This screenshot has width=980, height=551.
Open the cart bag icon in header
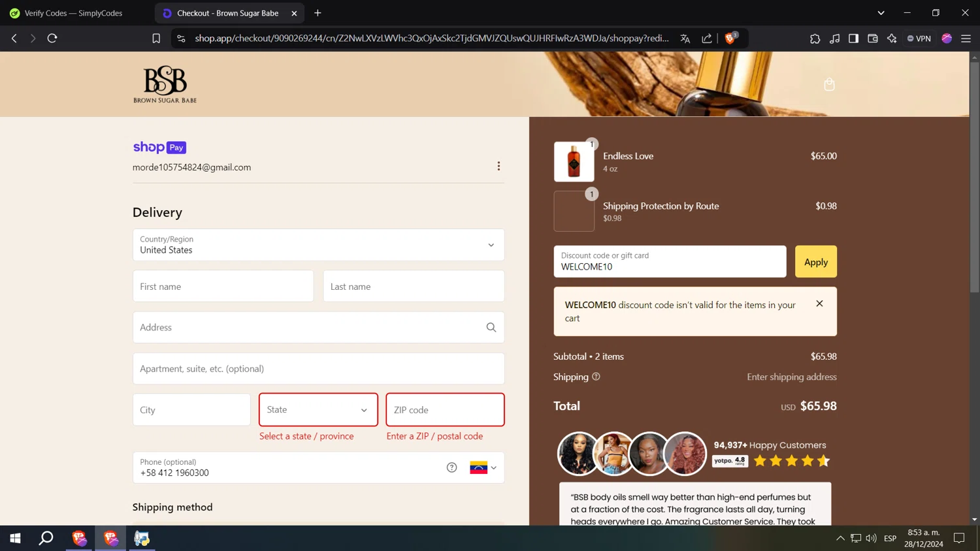click(x=829, y=84)
